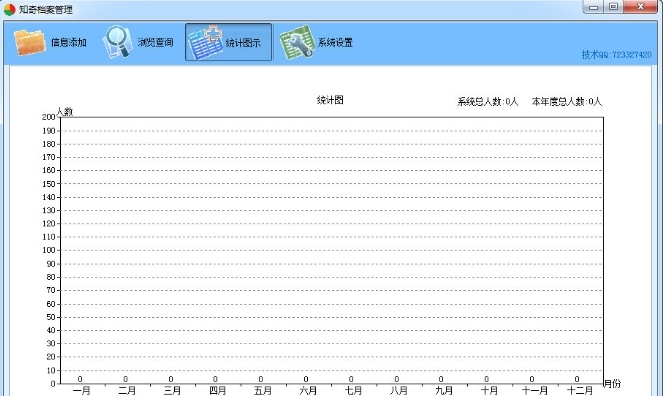Click the 一月 axis label
This screenshot has height=396, width=663.
(82, 391)
